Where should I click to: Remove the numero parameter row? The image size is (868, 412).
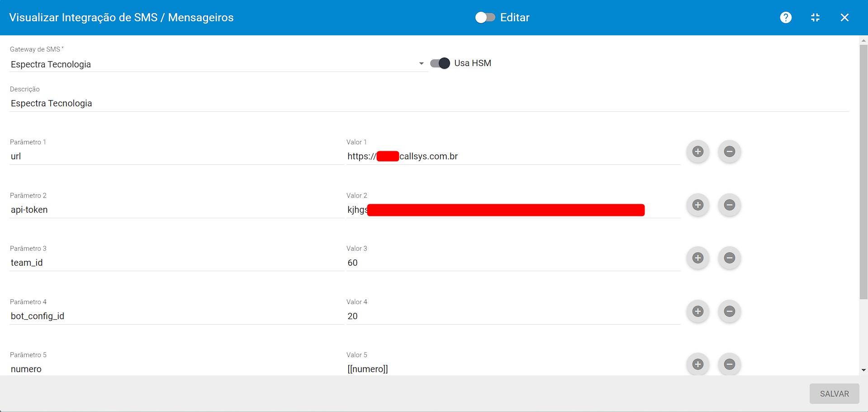tap(730, 364)
